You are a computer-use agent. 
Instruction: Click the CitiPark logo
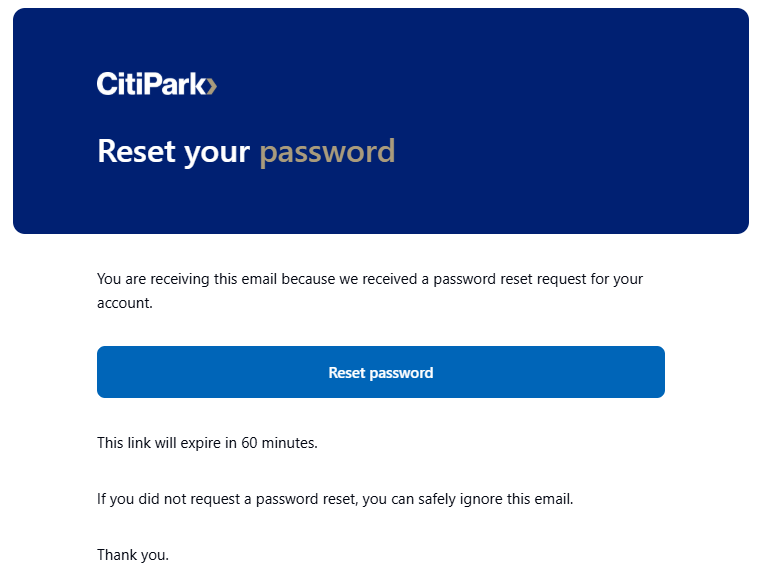tap(157, 84)
